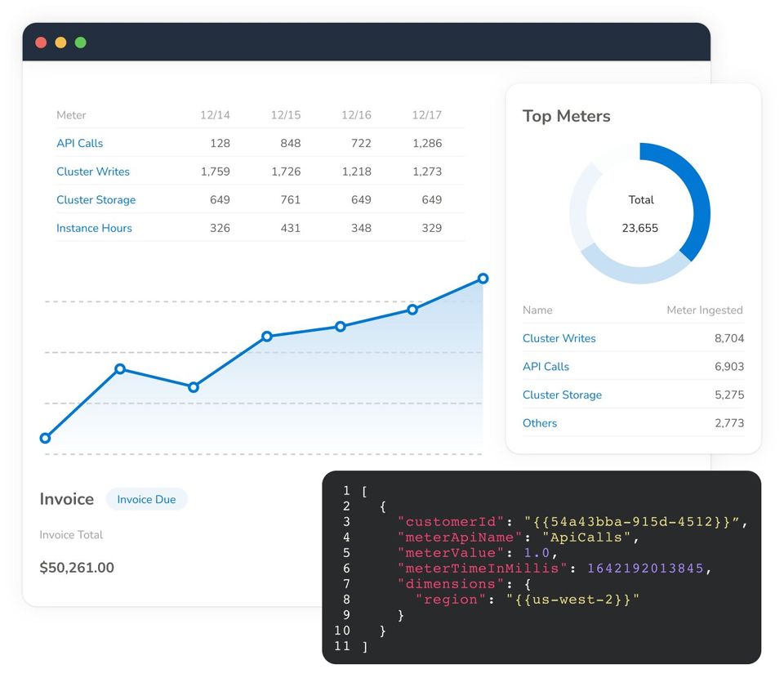Click Others in Top Meters list

tap(540, 423)
